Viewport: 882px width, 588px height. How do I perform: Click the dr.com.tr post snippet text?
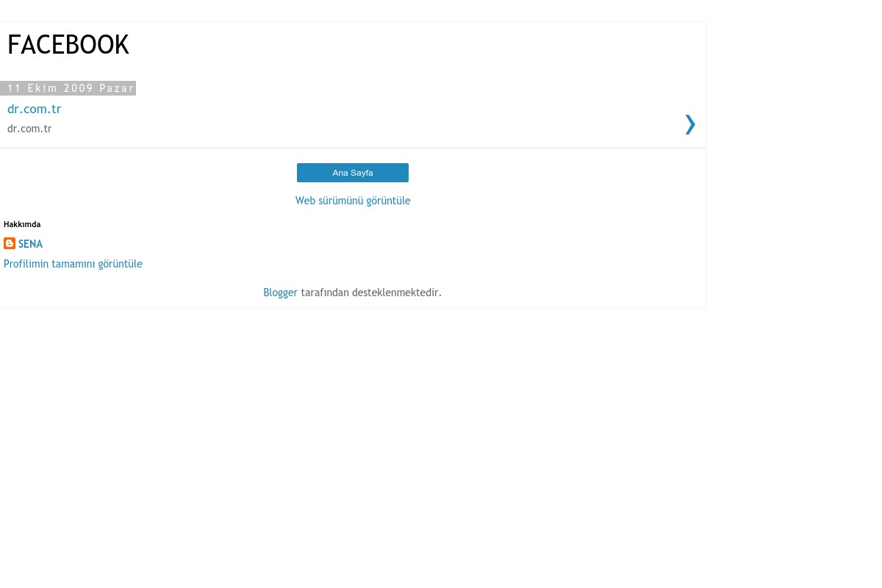click(29, 129)
